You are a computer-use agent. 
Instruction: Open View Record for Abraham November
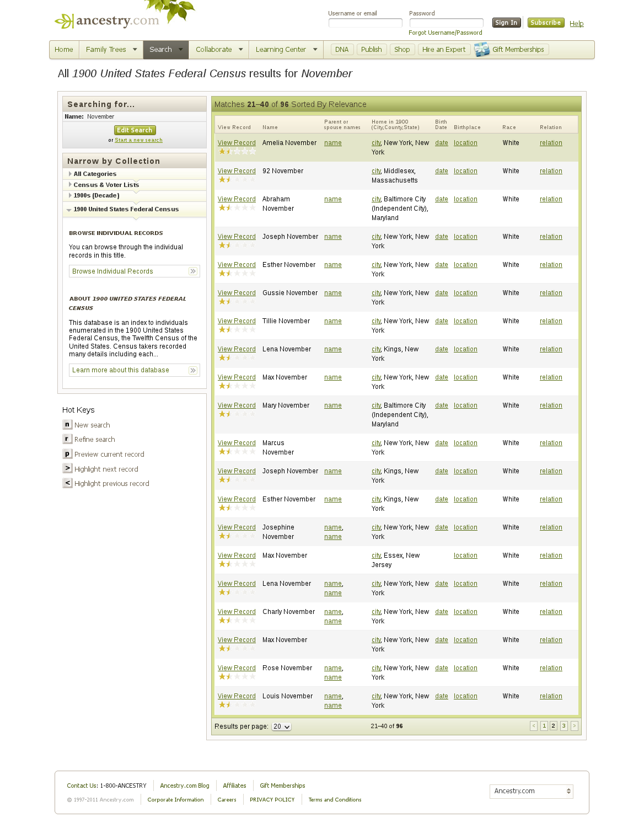[237, 199]
